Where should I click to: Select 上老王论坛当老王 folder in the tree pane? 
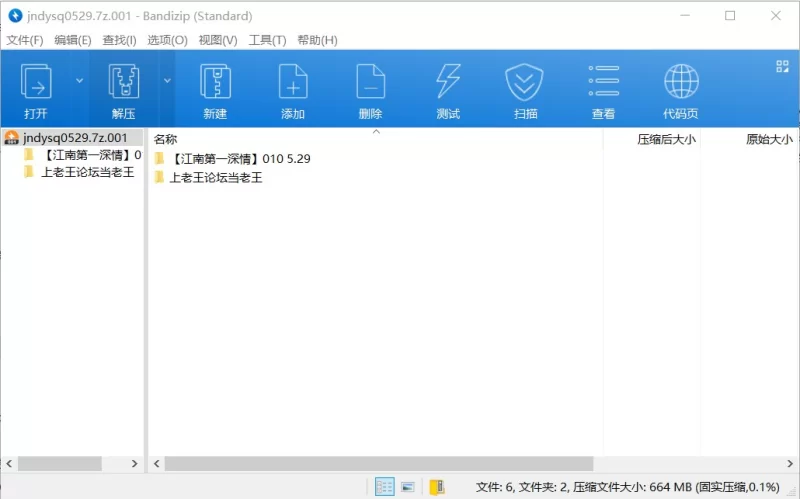(79, 172)
